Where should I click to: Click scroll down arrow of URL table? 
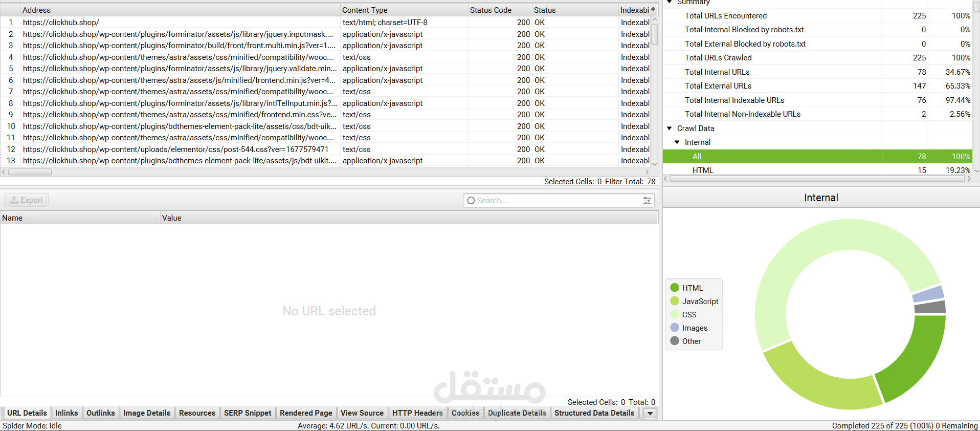pyautogui.click(x=654, y=164)
